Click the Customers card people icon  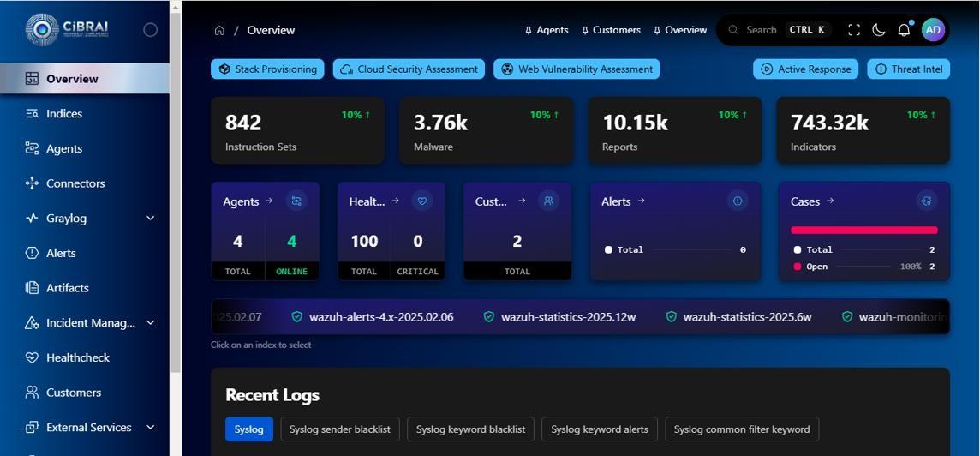[x=548, y=201]
